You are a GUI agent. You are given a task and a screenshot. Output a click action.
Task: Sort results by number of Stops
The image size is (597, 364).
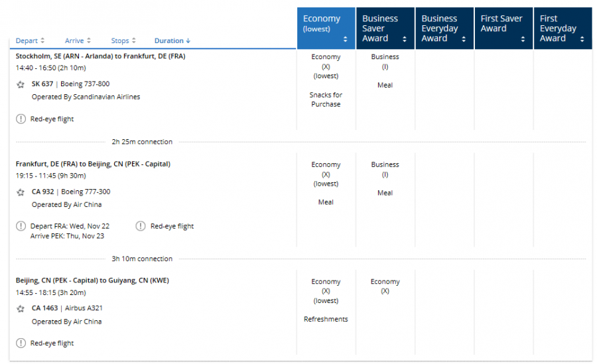[123, 41]
